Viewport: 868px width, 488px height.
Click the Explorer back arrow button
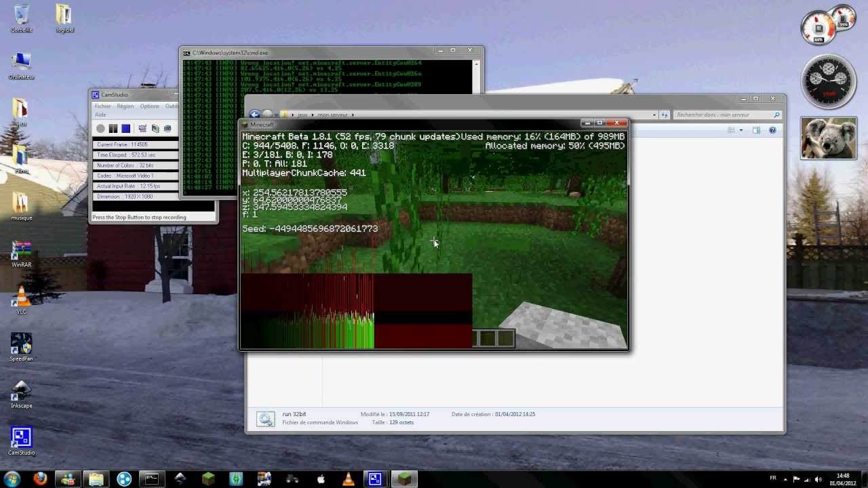pyautogui.click(x=255, y=115)
